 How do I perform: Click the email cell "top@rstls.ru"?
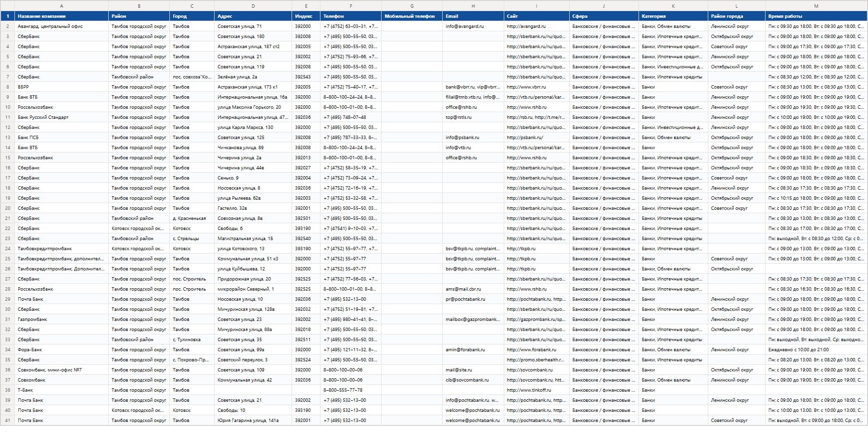point(473,117)
